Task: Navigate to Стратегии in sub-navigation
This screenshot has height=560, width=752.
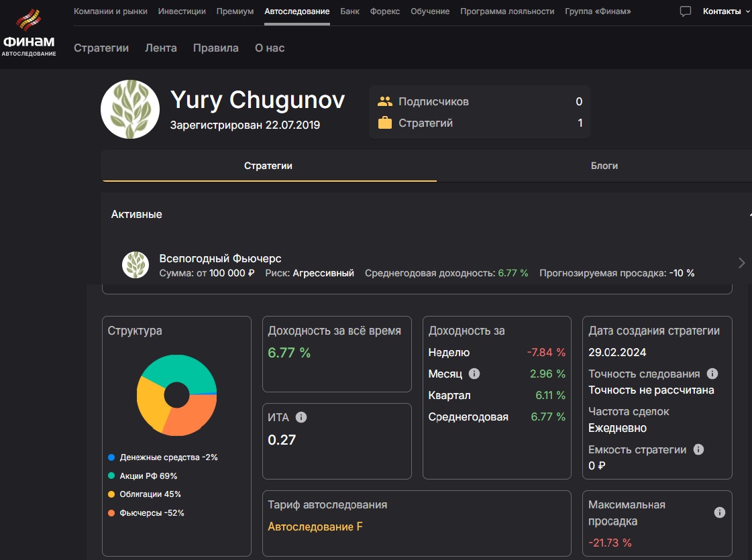Action: (101, 48)
